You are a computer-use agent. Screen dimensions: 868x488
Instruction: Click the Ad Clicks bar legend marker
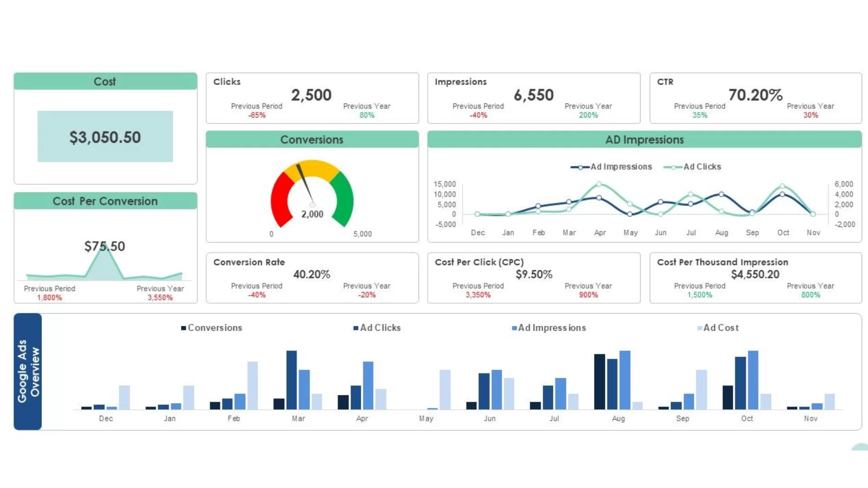tap(356, 328)
